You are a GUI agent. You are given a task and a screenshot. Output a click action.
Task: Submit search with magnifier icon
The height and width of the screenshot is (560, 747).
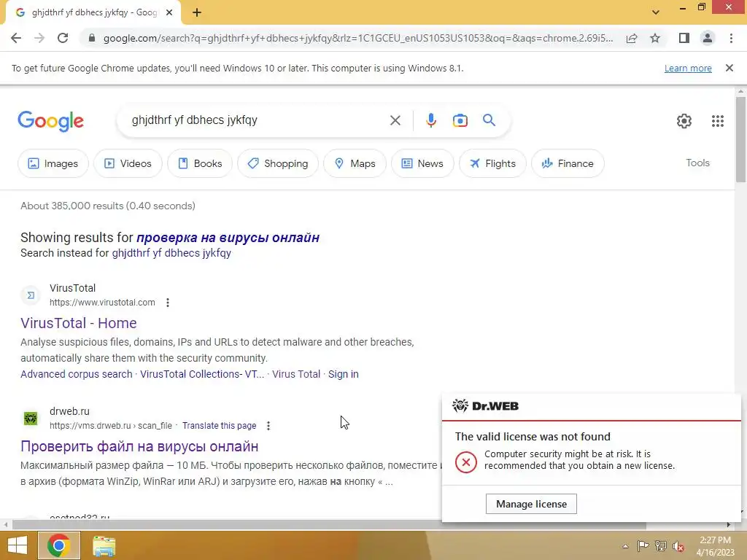point(489,120)
